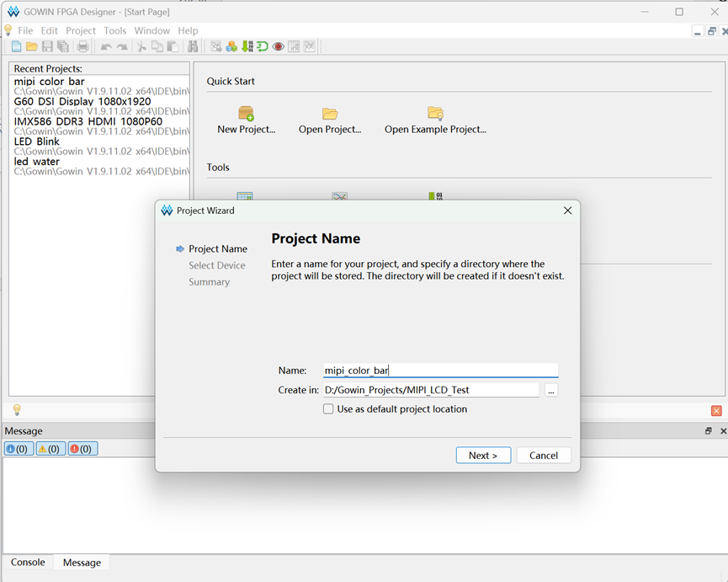Screen dimensions: 728x582
Task: Click the New Project icon in Quick Start
Action: [x=246, y=114]
